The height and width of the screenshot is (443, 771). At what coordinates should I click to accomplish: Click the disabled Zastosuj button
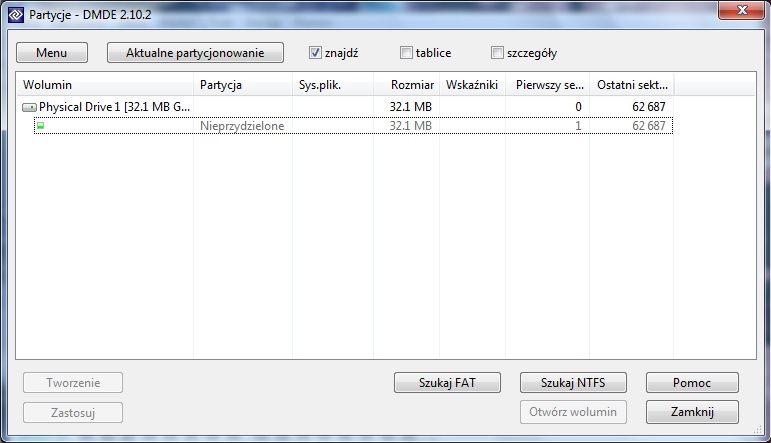(73, 413)
